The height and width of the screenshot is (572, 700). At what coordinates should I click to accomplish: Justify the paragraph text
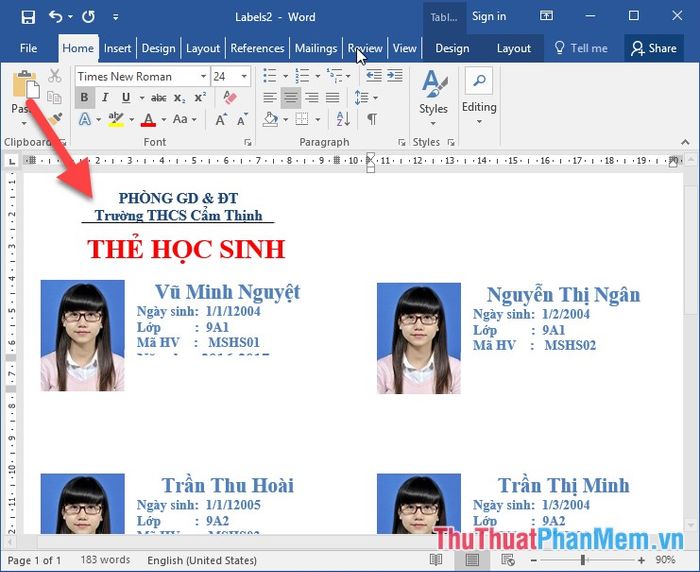[334, 98]
